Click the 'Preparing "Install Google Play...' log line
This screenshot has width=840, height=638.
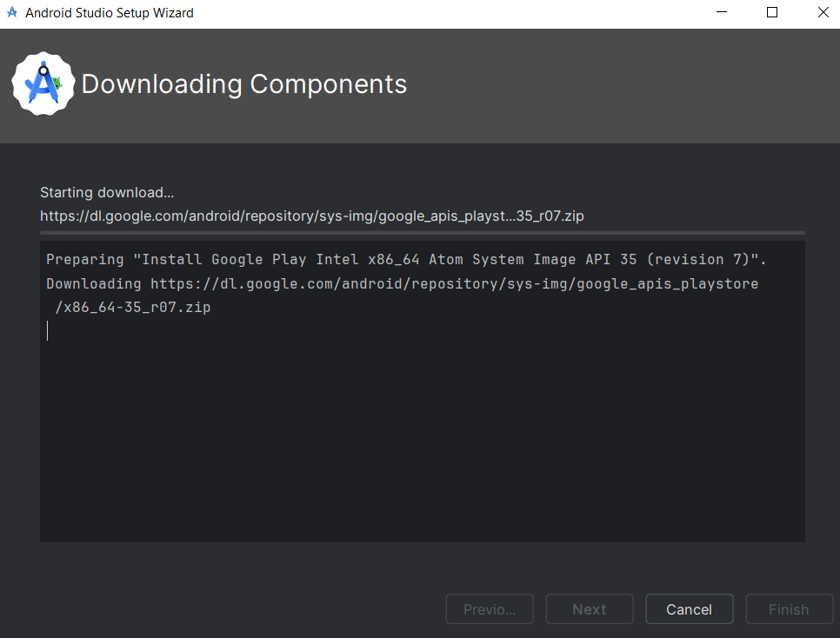[x=406, y=260]
